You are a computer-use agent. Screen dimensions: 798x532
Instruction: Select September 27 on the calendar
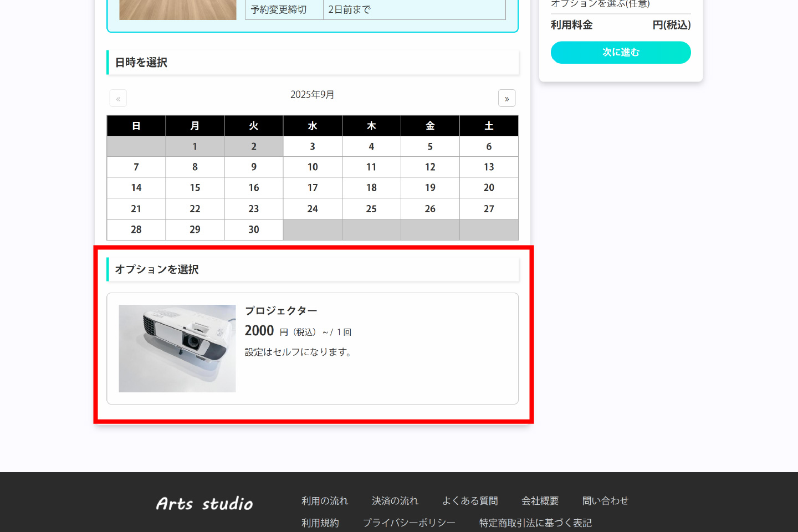(x=489, y=209)
